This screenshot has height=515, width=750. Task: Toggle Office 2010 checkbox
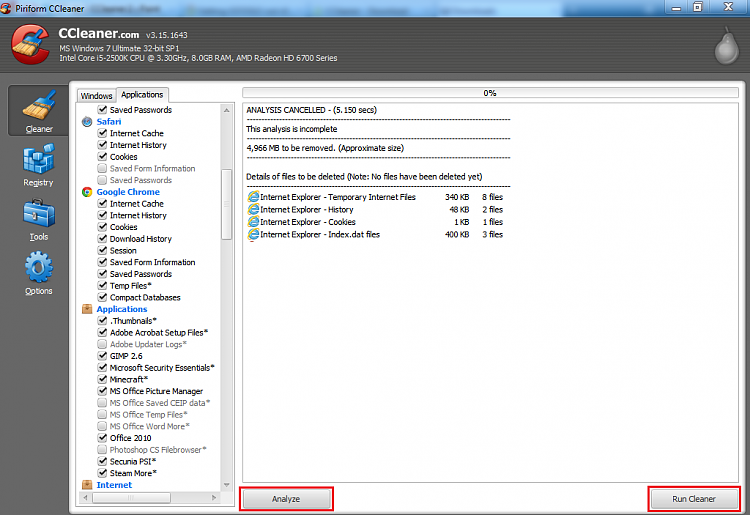pos(102,438)
